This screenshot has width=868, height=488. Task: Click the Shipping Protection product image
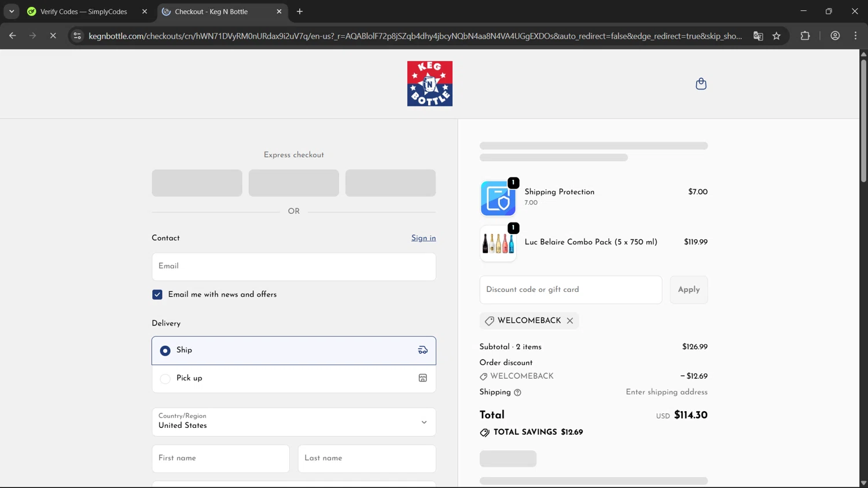click(498, 198)
